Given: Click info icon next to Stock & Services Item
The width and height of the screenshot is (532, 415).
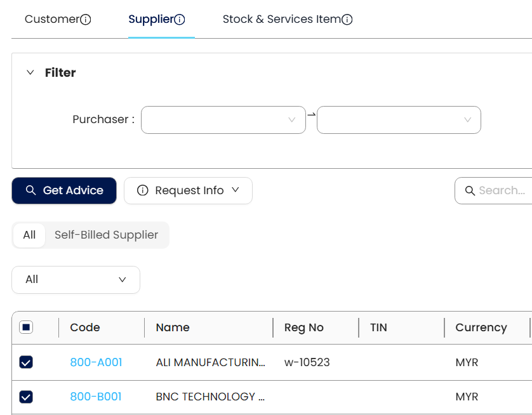Looking at the screenshot, I should [x=347, y=20].
